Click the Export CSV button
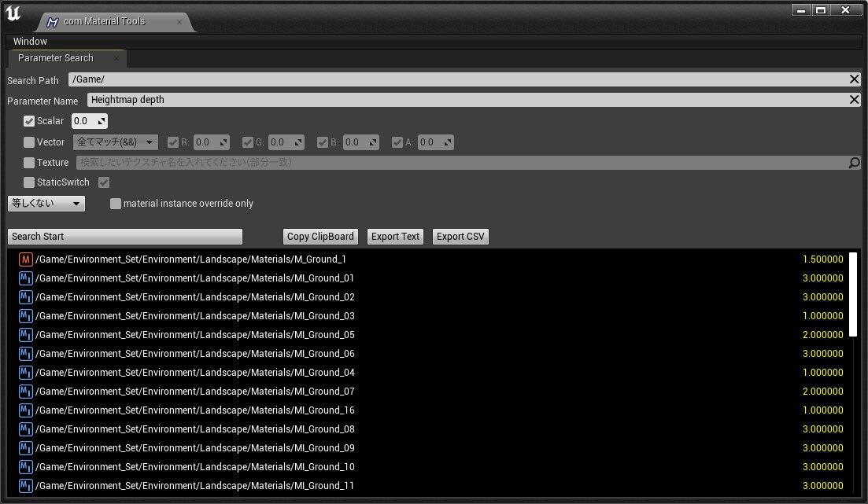 pos(460,237)
